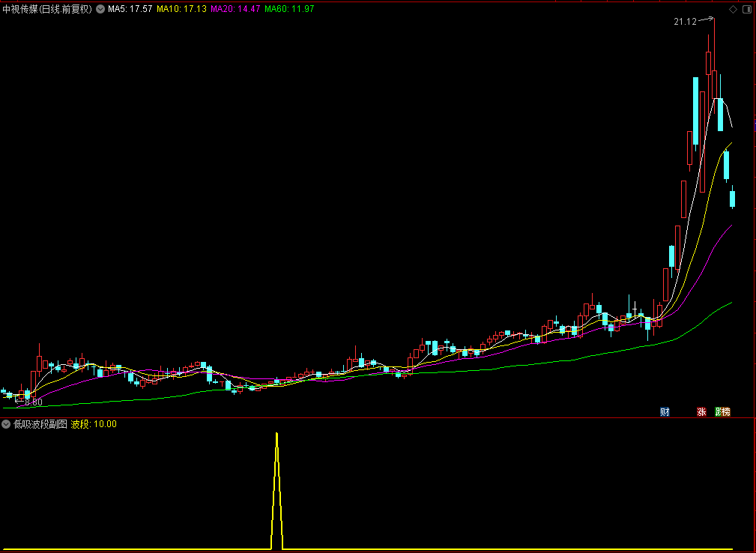Click the diamond marker icon at top right
Image resolution: width=756 pixels, height=553 pixels.
pyautogui.click(x=733, y=9)
